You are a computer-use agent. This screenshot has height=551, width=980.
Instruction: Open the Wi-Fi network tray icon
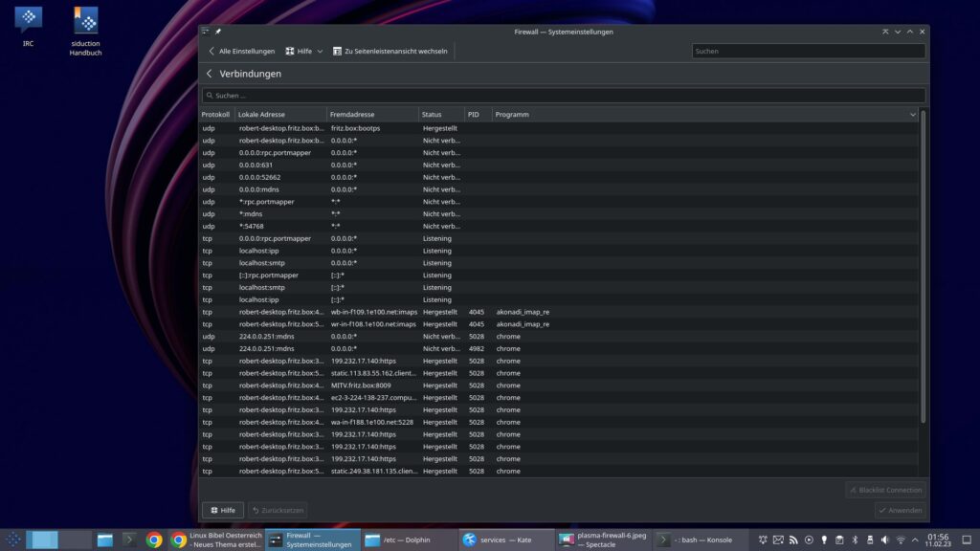pyautogui.click(x=901, y=540)
